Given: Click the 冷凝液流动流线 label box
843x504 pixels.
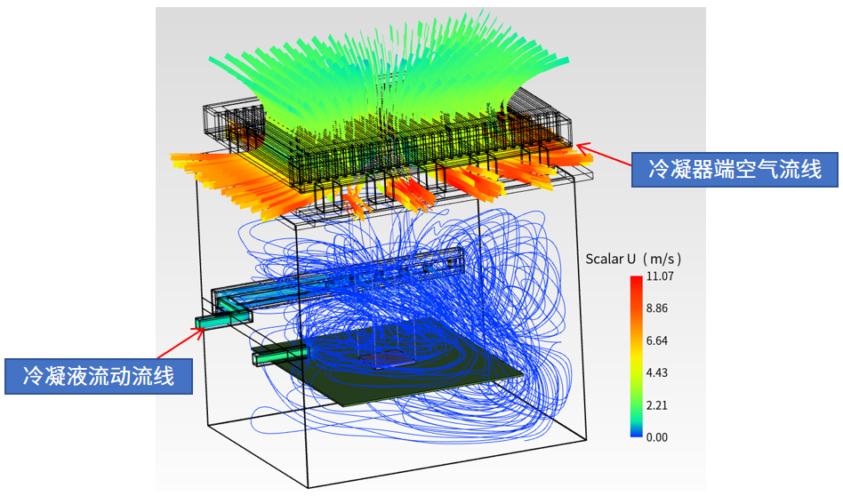Looking at the screenshot, I should [x=99, y=376].
